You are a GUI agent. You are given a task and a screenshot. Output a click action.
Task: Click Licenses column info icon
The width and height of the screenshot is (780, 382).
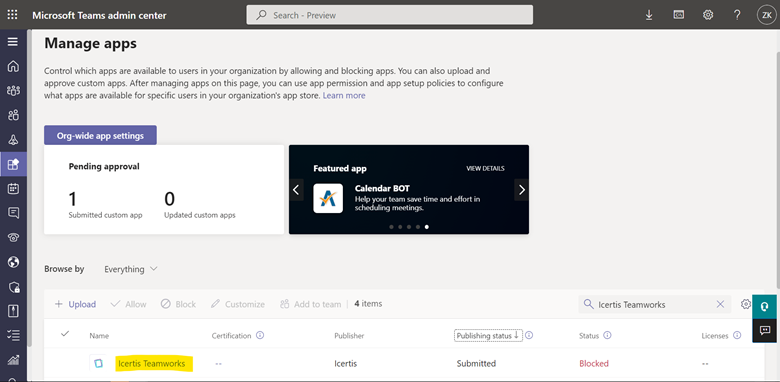coord(737,335)
